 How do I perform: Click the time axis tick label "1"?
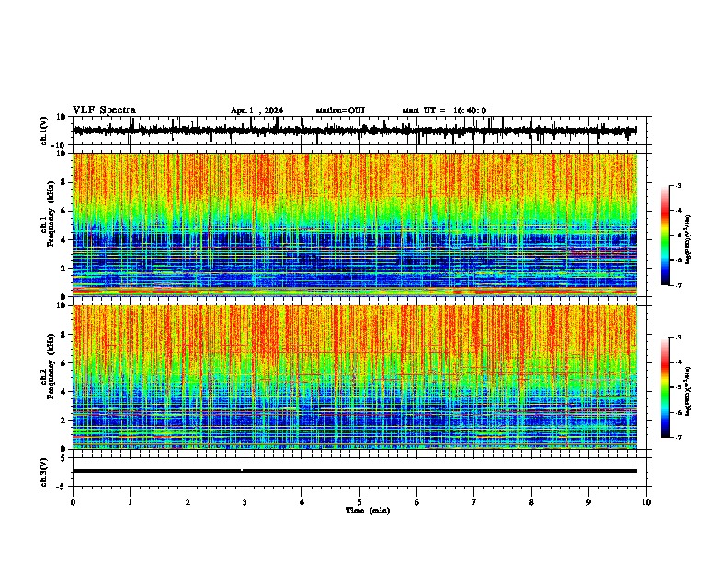tap(130, 502)
